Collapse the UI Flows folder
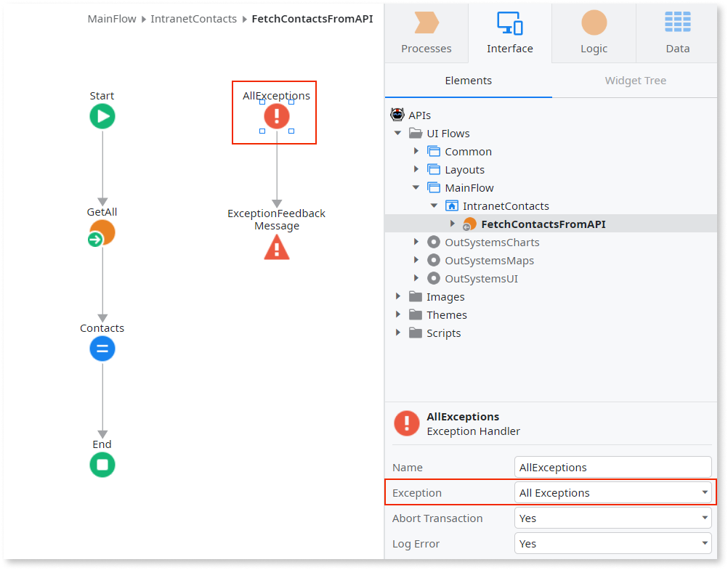This screenshot has width=728, height=570. (x=398, y=134)
